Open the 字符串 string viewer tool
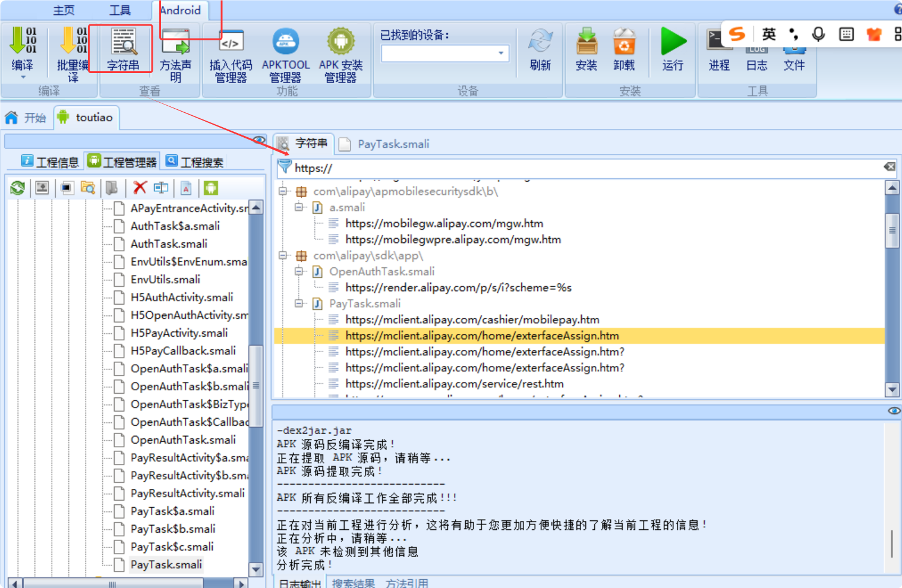902x588 pixels. (123, 49)
